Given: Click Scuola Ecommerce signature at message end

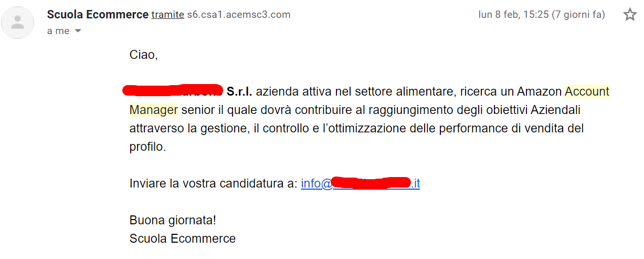Looking at the screenshot, I should (x=183, y=239).
